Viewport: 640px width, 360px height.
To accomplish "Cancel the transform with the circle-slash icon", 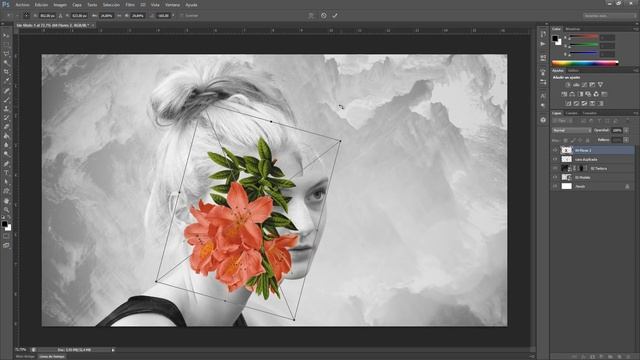I will click(324, 16).
